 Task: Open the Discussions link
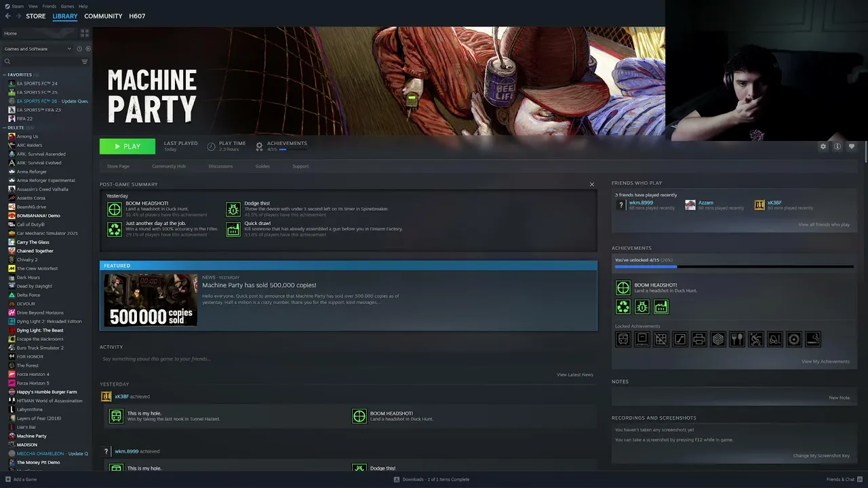point(220,166)
